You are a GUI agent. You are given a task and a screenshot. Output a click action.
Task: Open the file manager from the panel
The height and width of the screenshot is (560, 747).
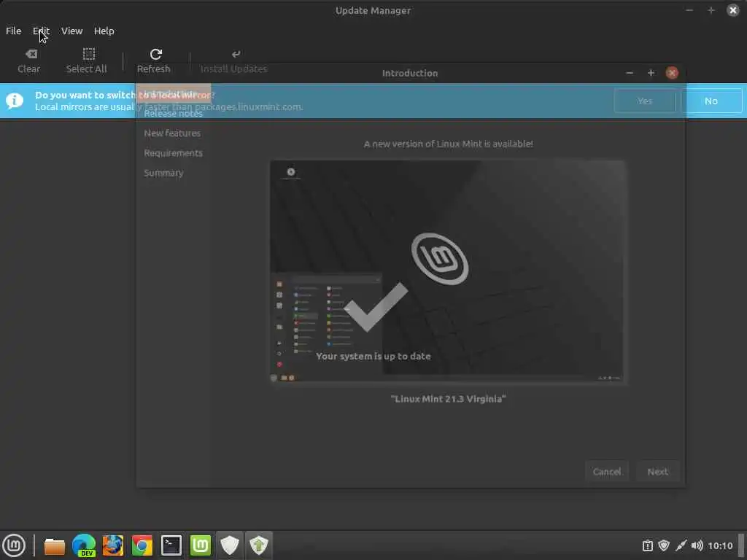54,545
